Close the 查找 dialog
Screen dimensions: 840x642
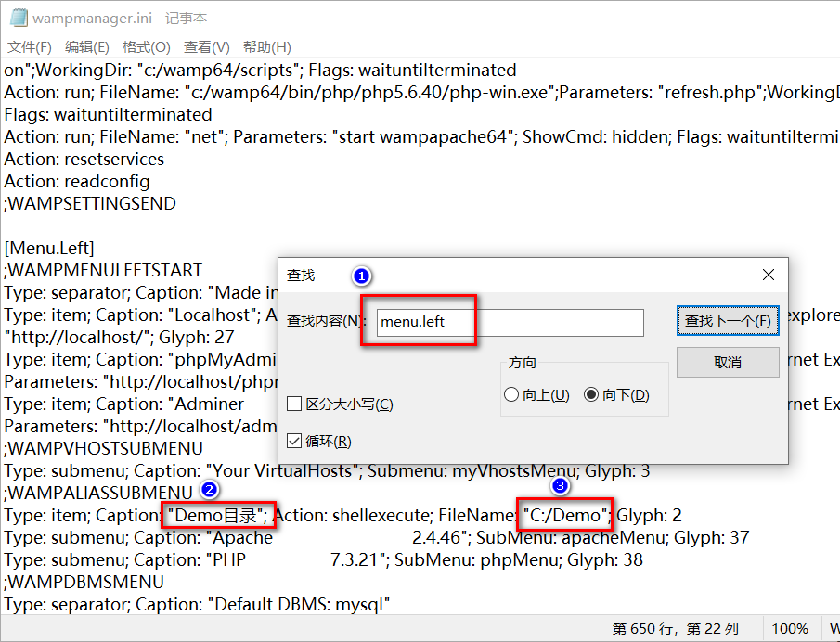[x=768, y=275]
